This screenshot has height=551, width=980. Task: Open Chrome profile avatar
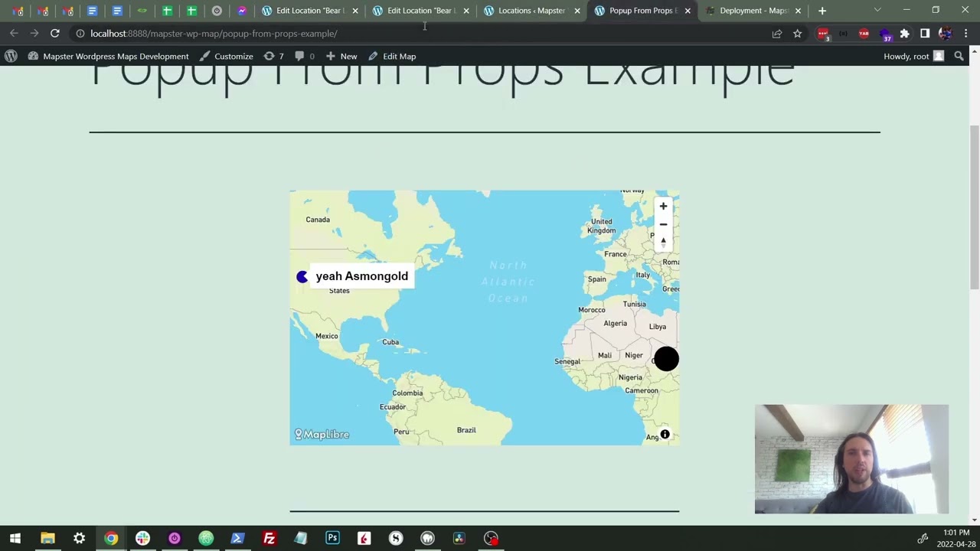click(945, 34)
